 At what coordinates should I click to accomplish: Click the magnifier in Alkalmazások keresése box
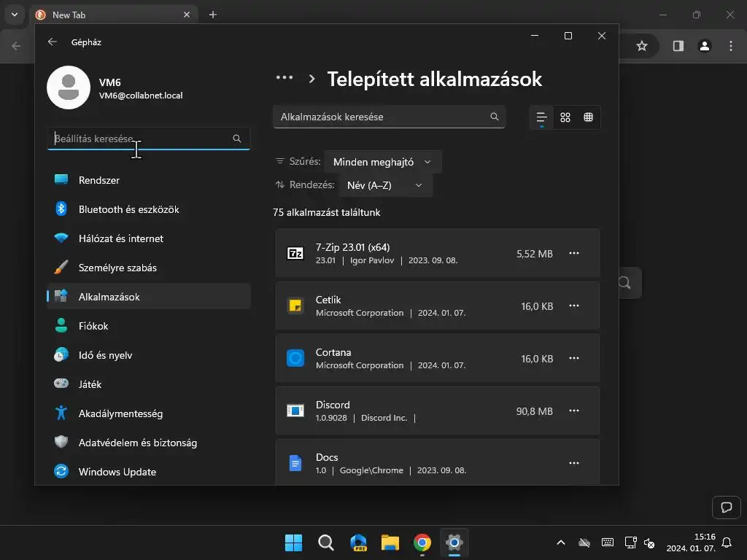coord(495,117)
